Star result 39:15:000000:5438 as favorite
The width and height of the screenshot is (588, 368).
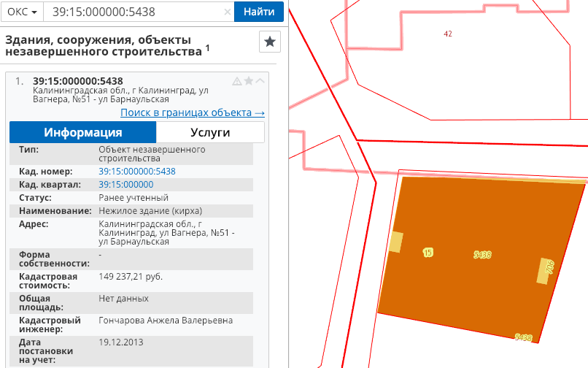[249, 81]
